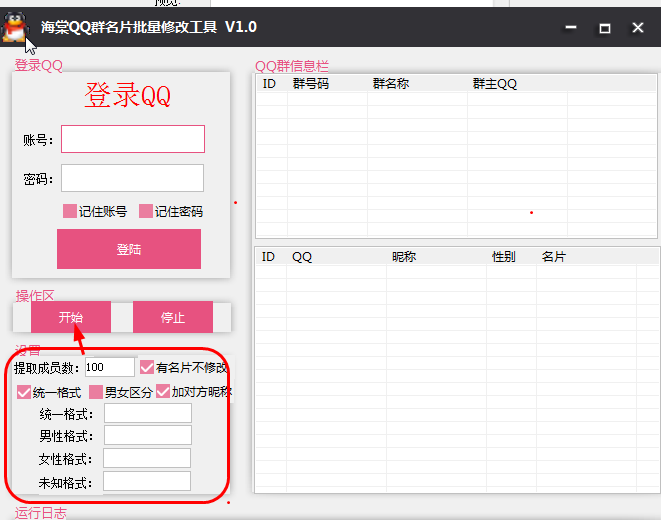Click the 登录QQ red heading text
The image size is (661, 520).
point(128,95)
